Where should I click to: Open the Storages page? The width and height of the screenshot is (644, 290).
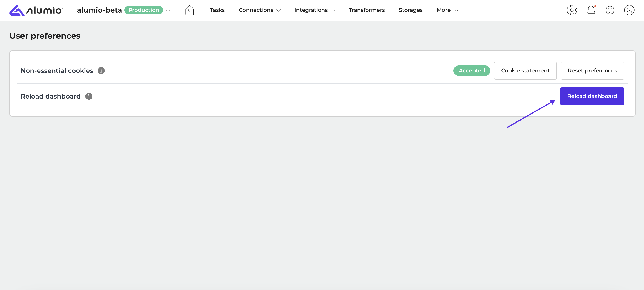pyautogui.click(x=411, y=10)
